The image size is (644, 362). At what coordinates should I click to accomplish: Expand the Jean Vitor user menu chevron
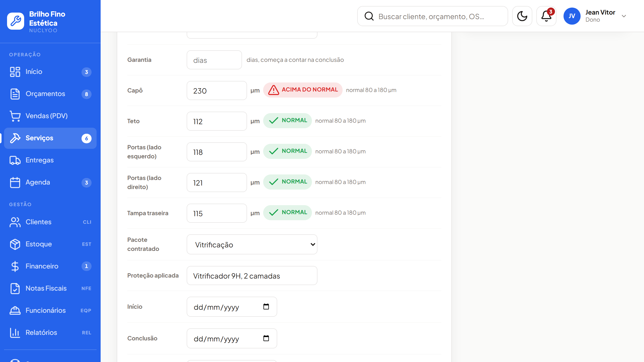point(624,16)
